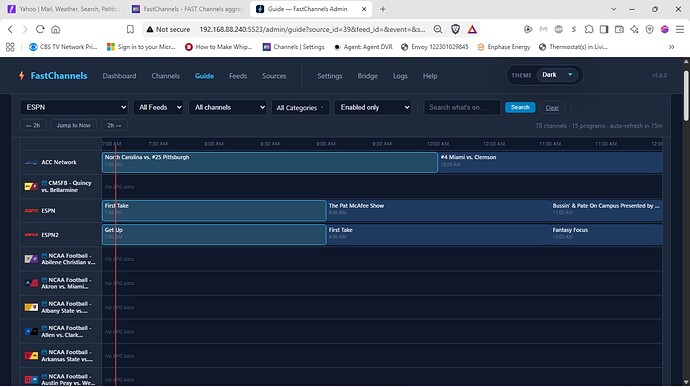Select the Fantasy Focus program on ESPN2
The image size is (690, 387).
pyautogui.click(x=606, y=235)
